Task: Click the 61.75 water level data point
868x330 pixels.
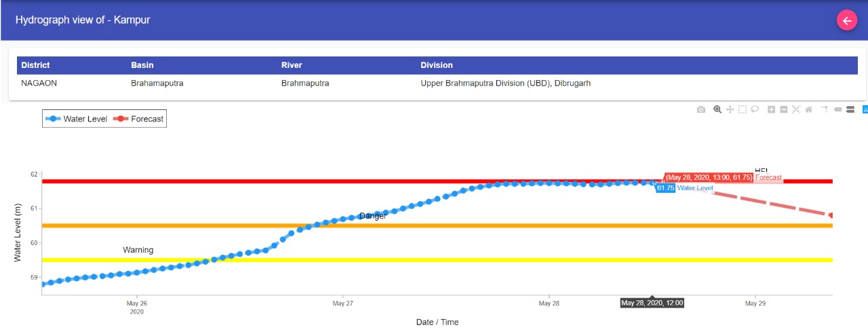Action: (652, 183)
